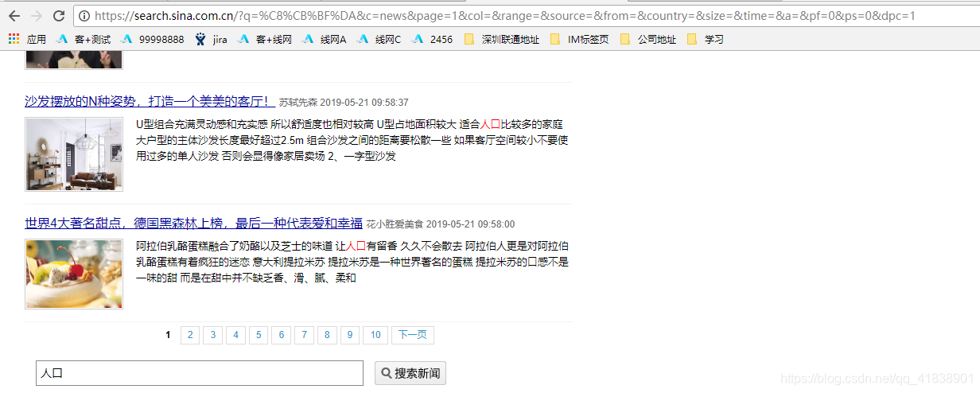Click the dessert article summary paragraph

352,262
